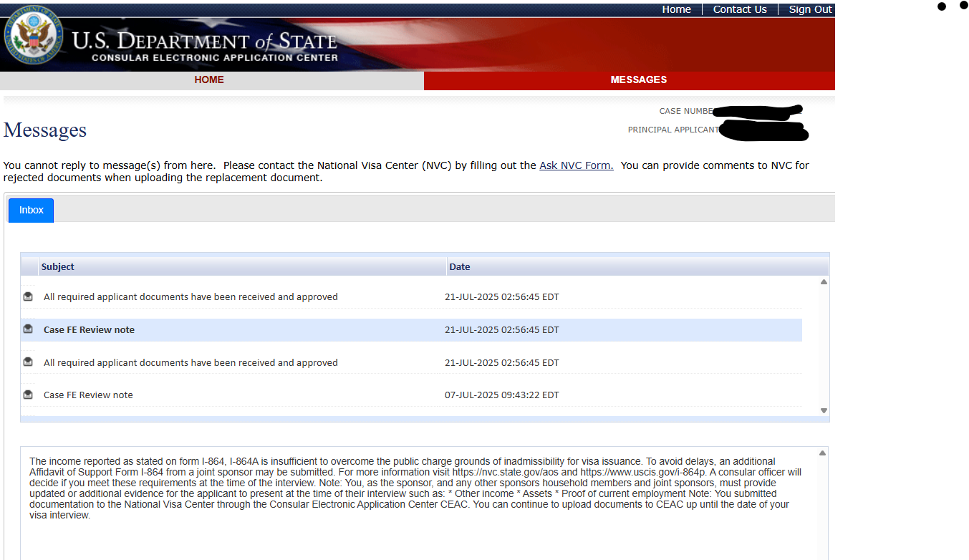The width and height of the screenshot is (969, 560).
Task: Click envelope icon of third message row
Action: 28,362
